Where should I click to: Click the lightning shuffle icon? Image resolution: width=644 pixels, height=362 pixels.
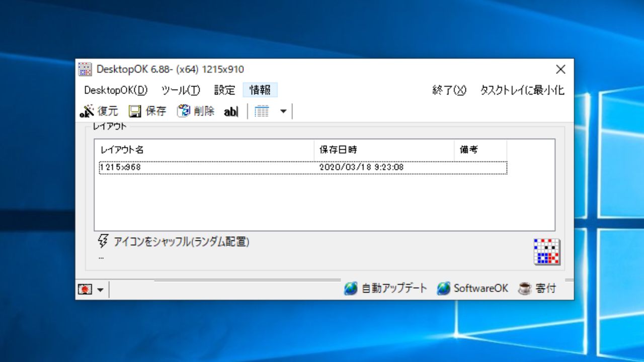pyautogui.click(x=103, y=241)
